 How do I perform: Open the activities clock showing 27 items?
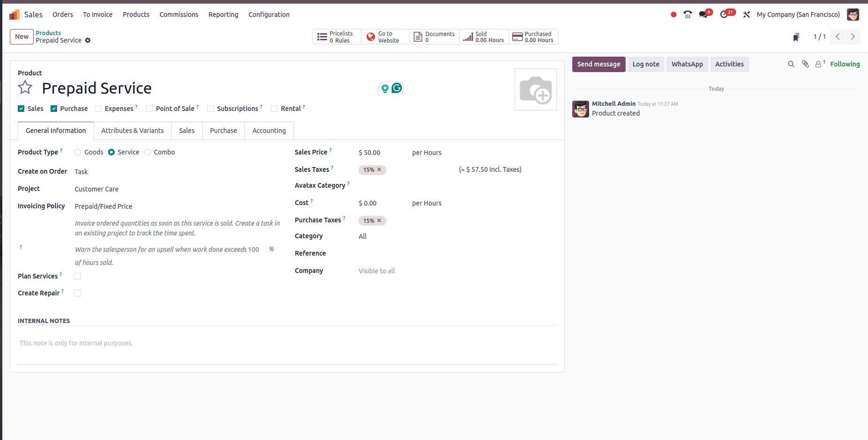[x=725, y=15]
